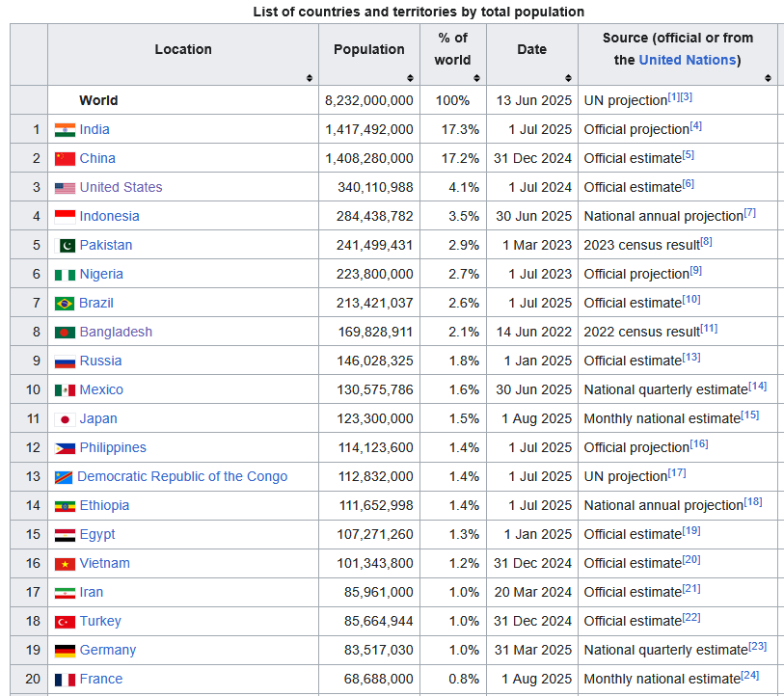Click the Germany flag icon
This screenshot has width=784, height=696.
tap(65, 651)
